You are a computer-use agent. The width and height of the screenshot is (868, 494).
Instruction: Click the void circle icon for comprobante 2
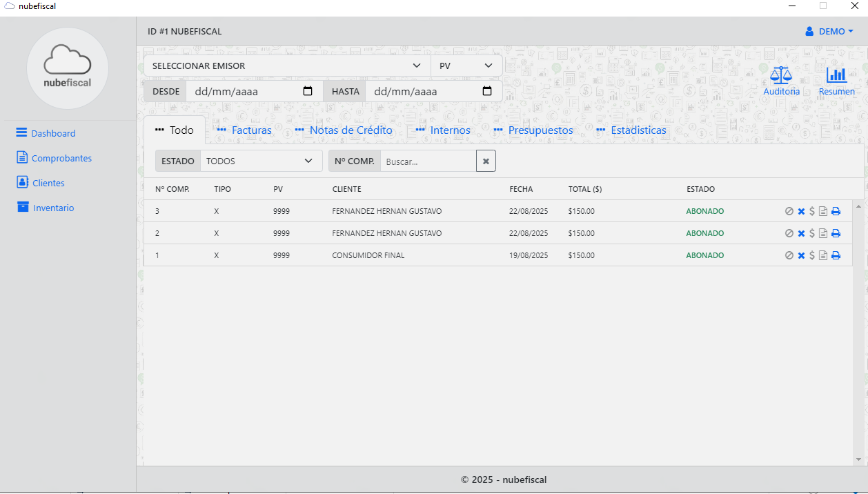[x=789, y=234]
